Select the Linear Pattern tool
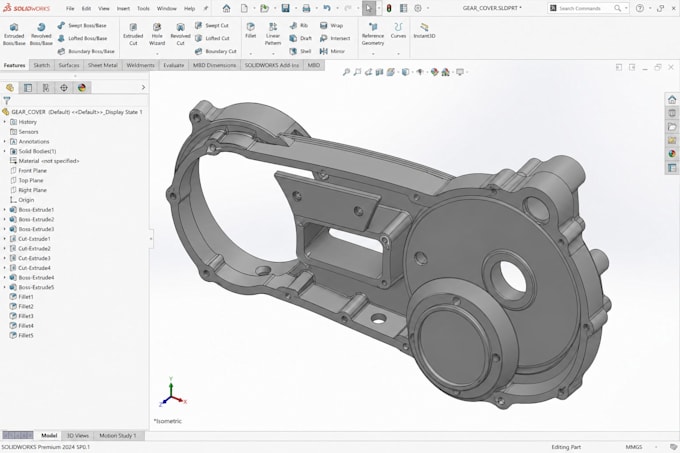Image resolution: width=680 pixels, height=453 pixels. [x=273, y=34]
